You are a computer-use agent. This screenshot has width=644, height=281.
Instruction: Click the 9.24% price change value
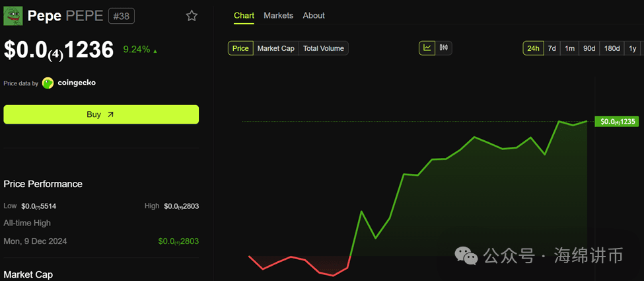(x=137, y=50)
